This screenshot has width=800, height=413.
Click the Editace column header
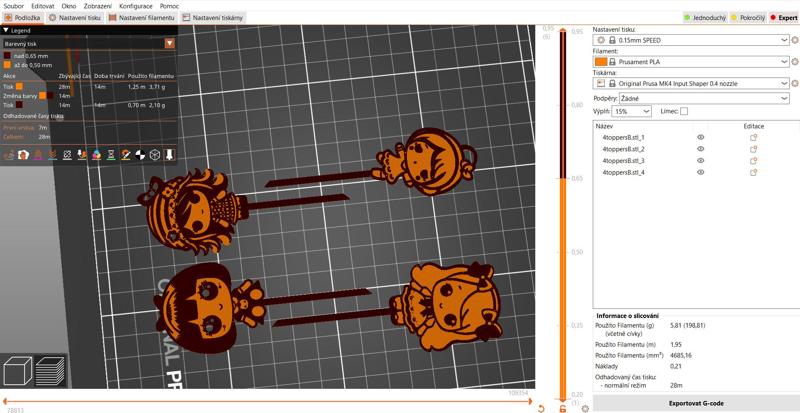pos(754,126)
